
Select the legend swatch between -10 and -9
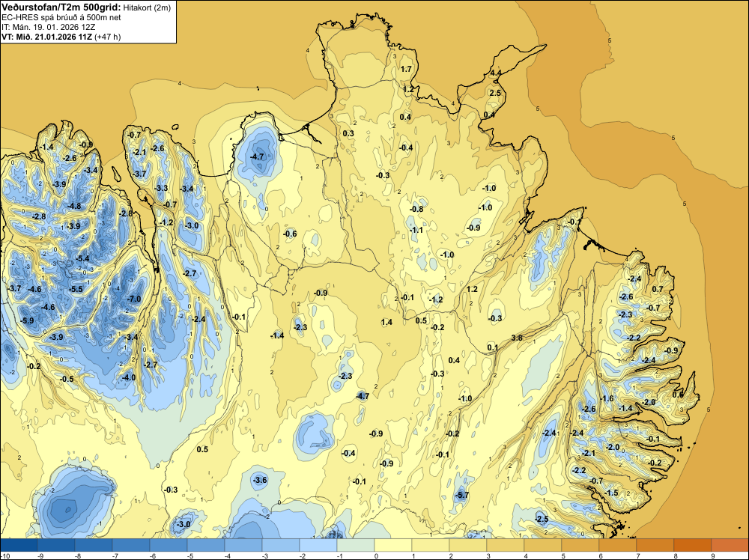tap(19, 545)
